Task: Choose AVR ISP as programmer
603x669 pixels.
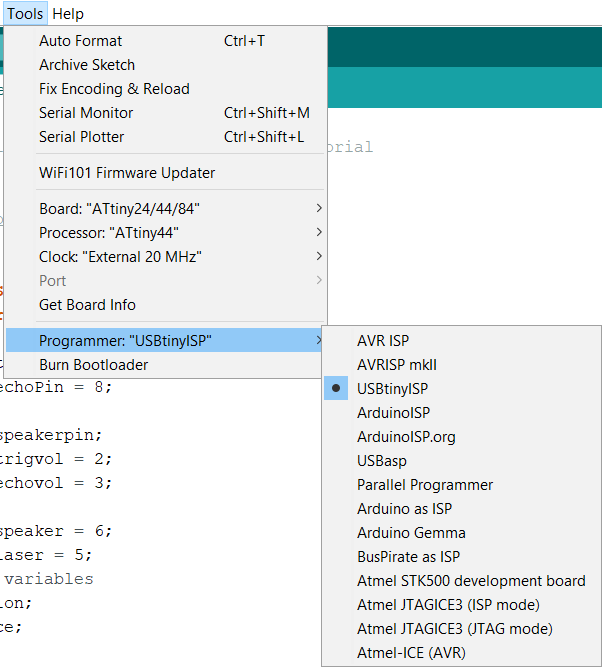Action: pyautogui.click(x=383, y=341)
